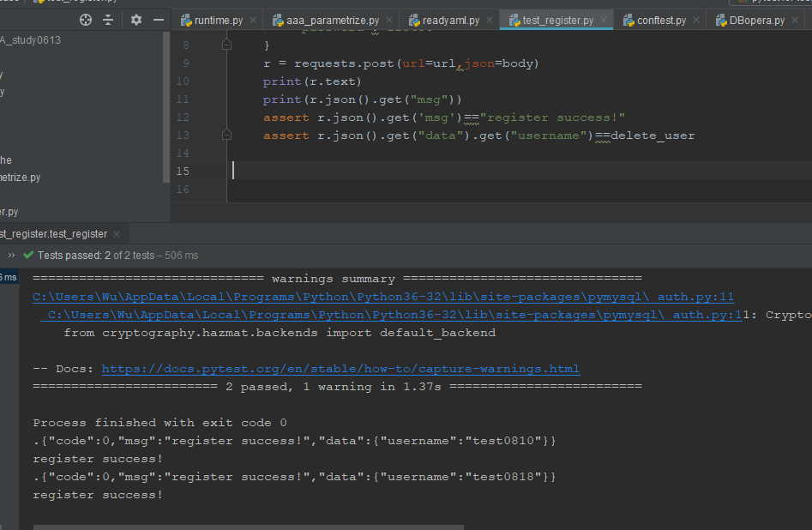Screen dimensions: 812x530
Task: Switch to the aaa_parametrize.py tab
Action: click(x=332, y=21)
